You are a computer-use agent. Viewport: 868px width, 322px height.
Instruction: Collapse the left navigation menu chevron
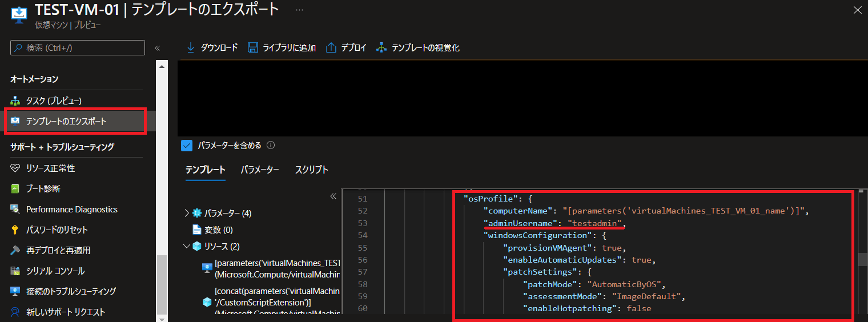(x=158, y=48)
